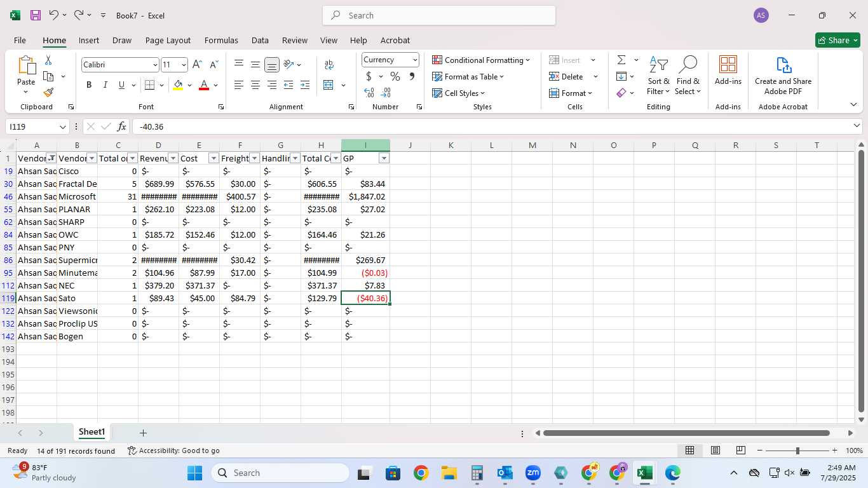
Task: Open Cell Styles dropdown
Action: (459, 93)
